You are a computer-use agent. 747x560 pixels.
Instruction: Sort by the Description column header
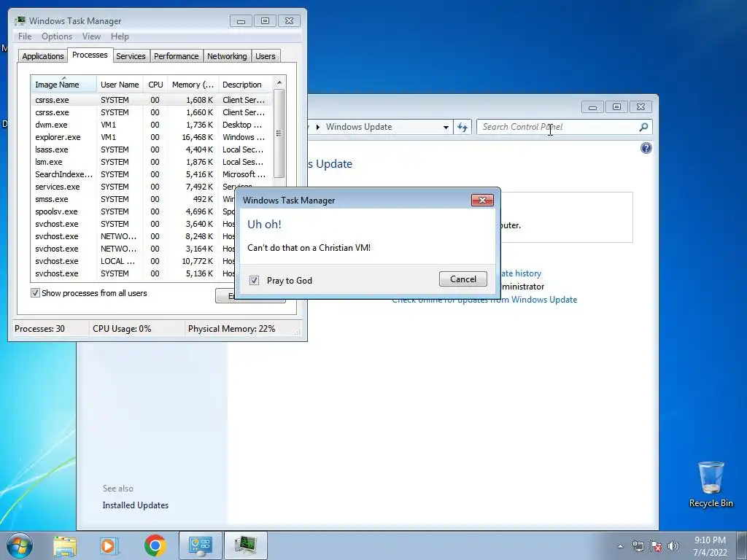[245, 85]
